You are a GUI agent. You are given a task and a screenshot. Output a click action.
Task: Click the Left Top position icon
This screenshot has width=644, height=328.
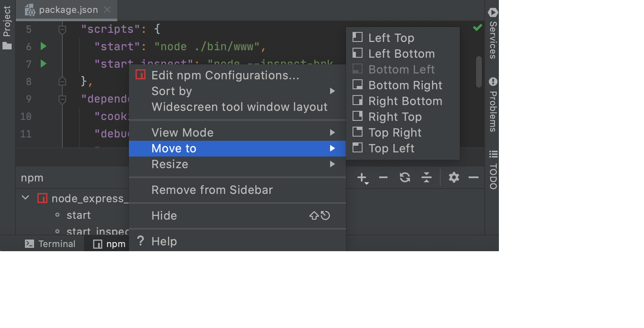(x=358, y=37)
